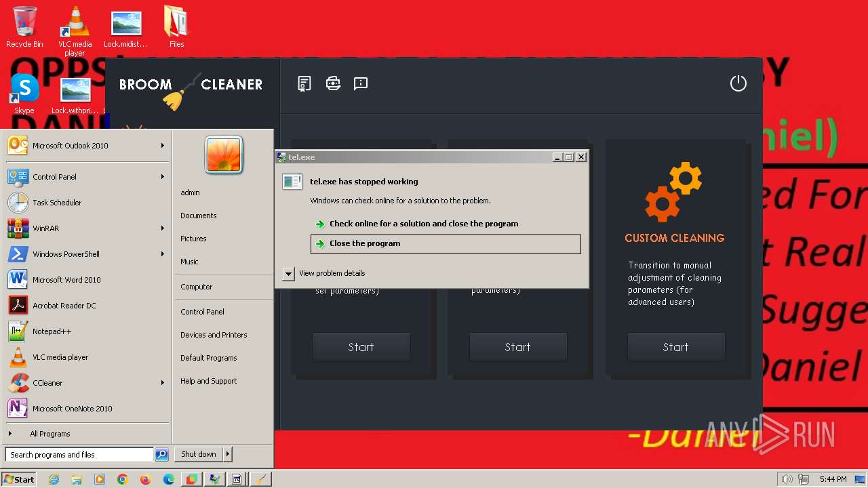Click Close the program in tel.exe dialog
This screenshot has height=488, width=868.
pyautogui.click(x=446, y=244)
